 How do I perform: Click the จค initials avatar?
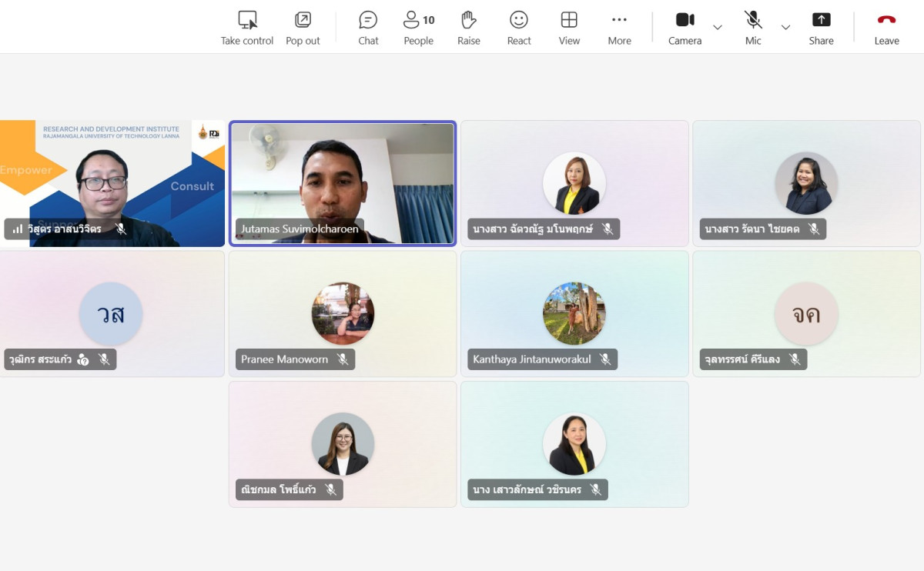tap(806, 313)
